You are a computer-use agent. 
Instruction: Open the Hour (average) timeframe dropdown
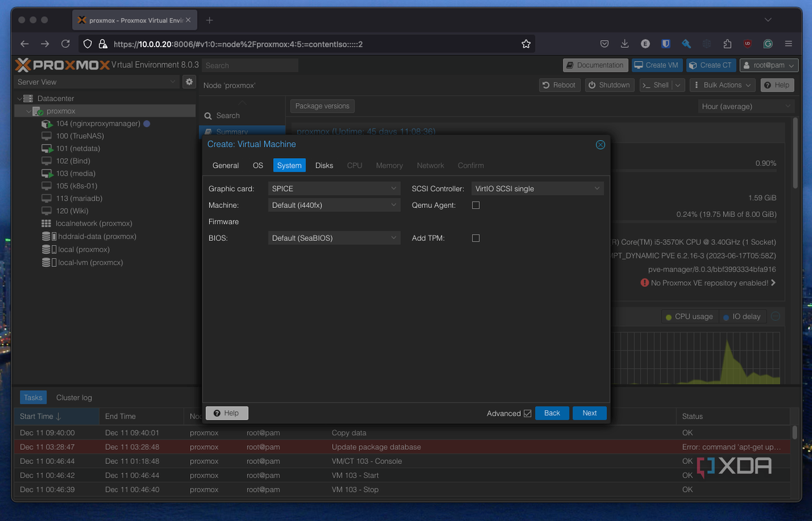pyautogui.click(x=746, y=106)
